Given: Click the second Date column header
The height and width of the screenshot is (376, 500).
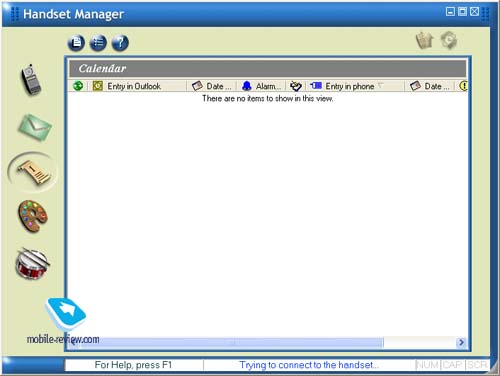Looking at the screenshot, I should click(x=430, y=86).
